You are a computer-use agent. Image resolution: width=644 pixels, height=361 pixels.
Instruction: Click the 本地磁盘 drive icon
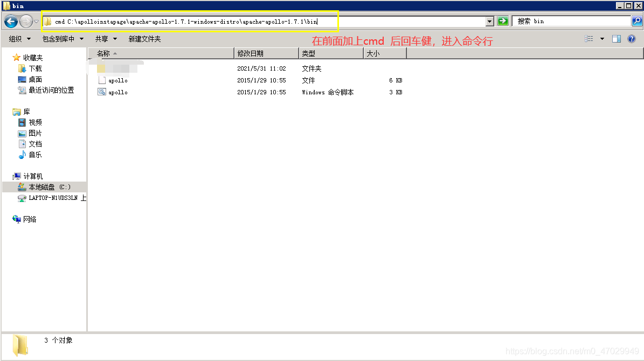click(22, 187)
